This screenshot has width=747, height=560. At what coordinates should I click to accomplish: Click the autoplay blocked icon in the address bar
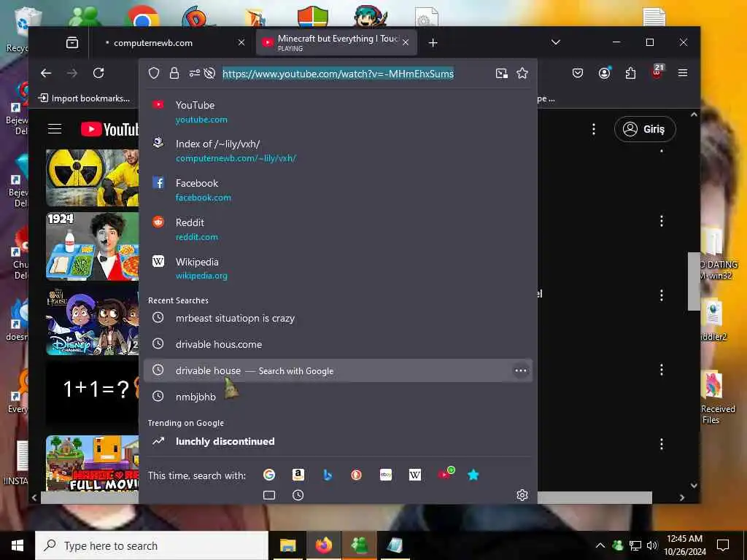coord(209,74)
